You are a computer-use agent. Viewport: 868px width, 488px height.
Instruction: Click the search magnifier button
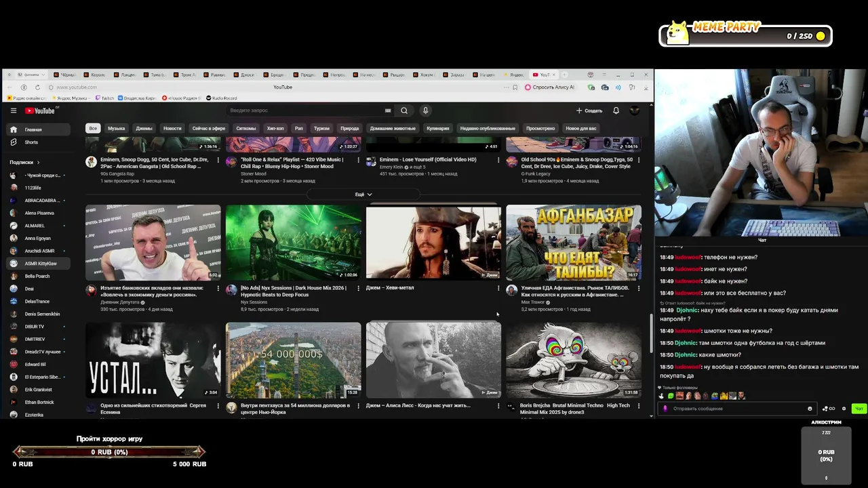[404, 110]
